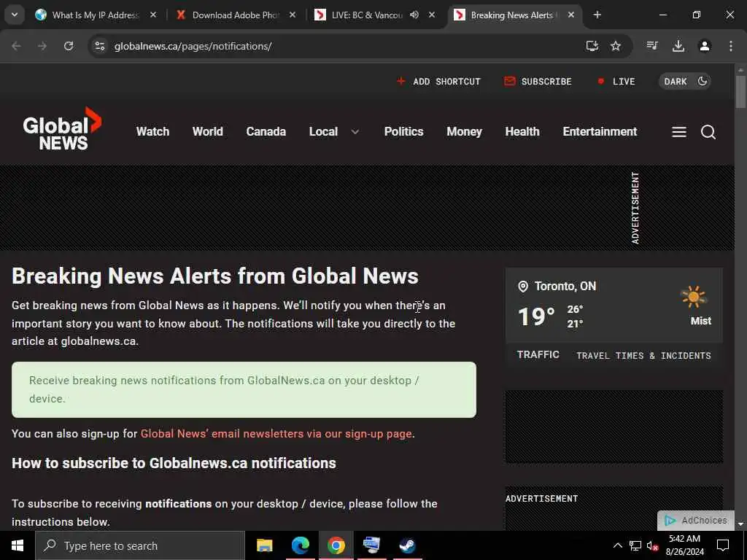Viewport: 747px width, 560px height.
Task: Open the Canada section
Action: click(x=266, y=131)
